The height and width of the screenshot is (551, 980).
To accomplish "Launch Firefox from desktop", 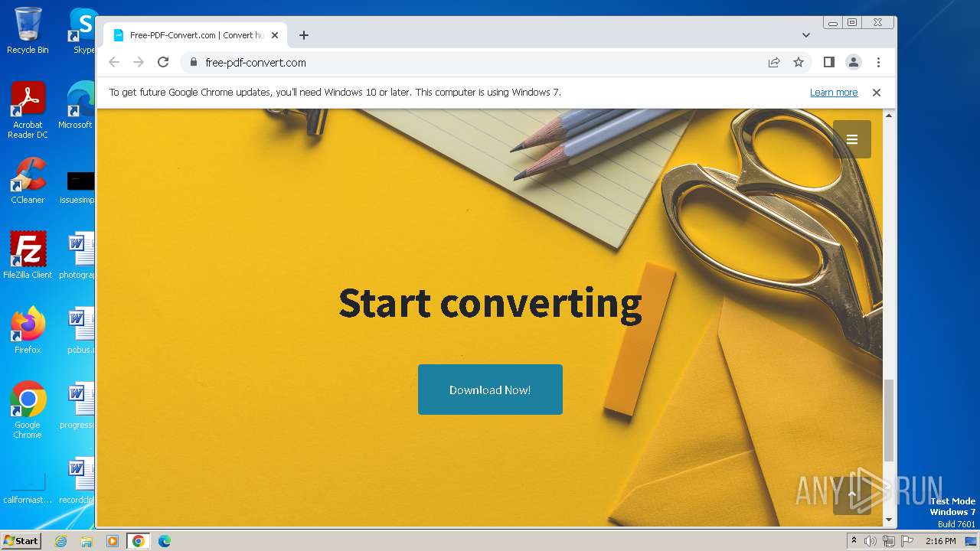I will (x=28, y=331).
